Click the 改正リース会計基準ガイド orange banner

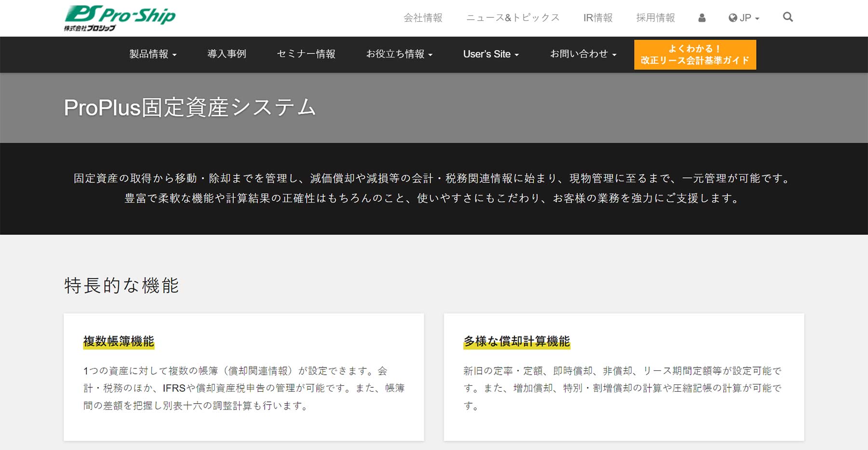[695, 55]
